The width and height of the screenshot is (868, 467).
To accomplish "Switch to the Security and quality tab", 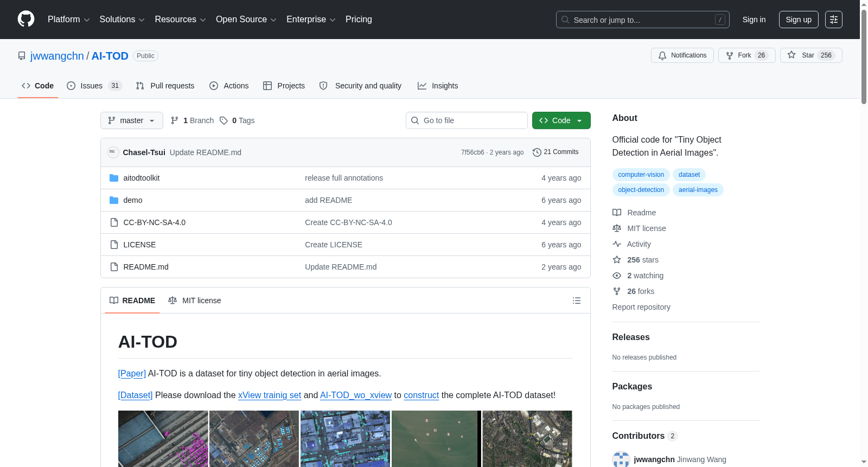I will [360, 86].
